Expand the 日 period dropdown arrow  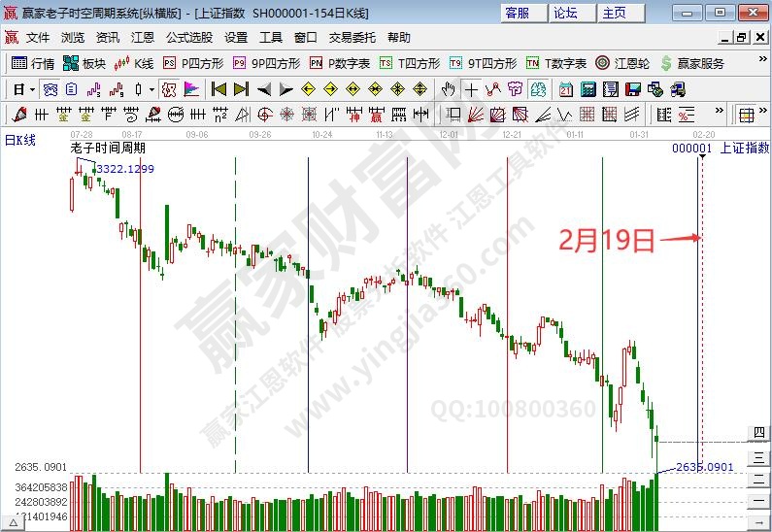tap(32, 90)
